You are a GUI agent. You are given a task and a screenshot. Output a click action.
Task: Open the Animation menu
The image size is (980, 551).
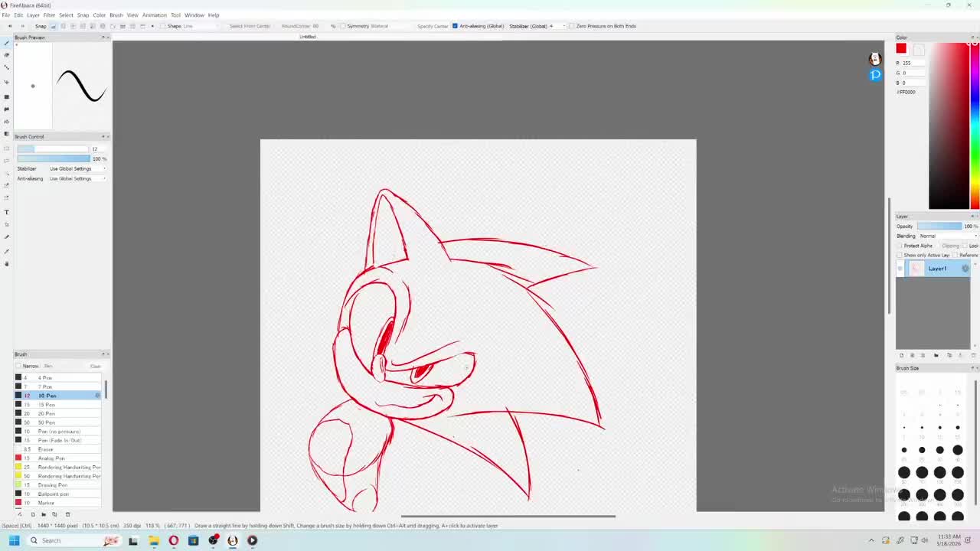(154, 15)
